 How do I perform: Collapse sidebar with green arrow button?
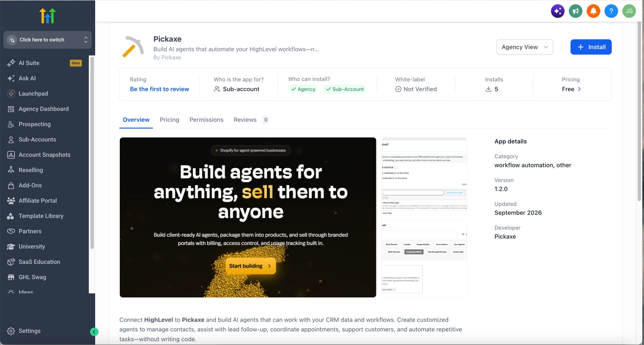(x=94, y=332)
